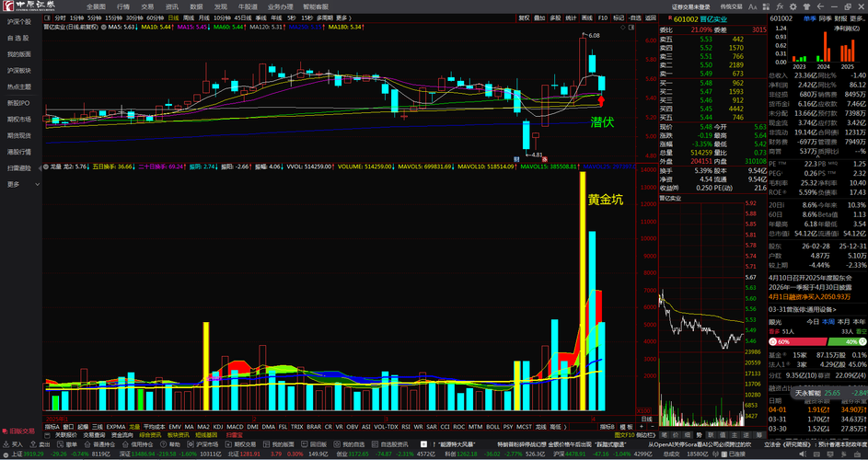Viewport: 868px width, 460px height.
Task: Open the 资讯 menu
Action: coord(171,6)
